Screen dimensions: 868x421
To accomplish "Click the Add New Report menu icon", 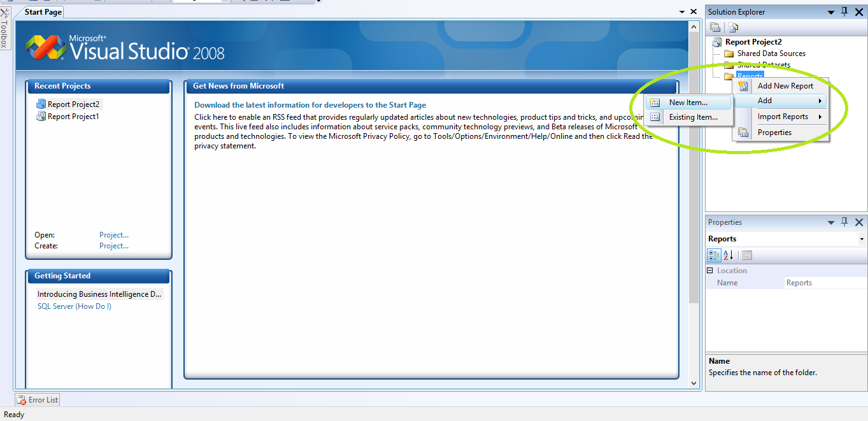I will point(743,86).
